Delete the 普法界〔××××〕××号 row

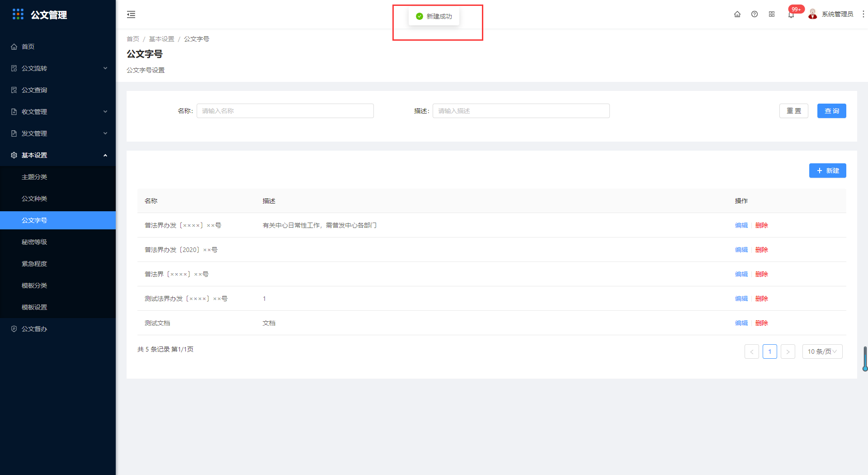pyautogui.click(x=762, y=274)
